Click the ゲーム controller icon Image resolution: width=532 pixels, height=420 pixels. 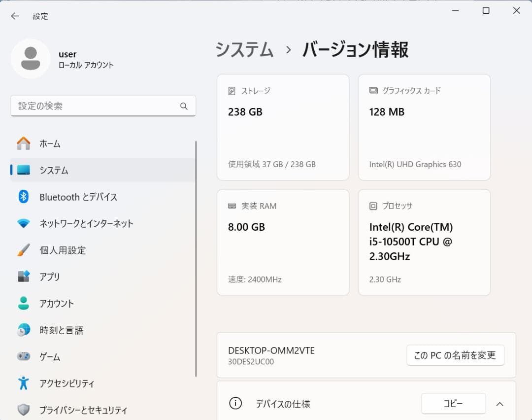24,356
